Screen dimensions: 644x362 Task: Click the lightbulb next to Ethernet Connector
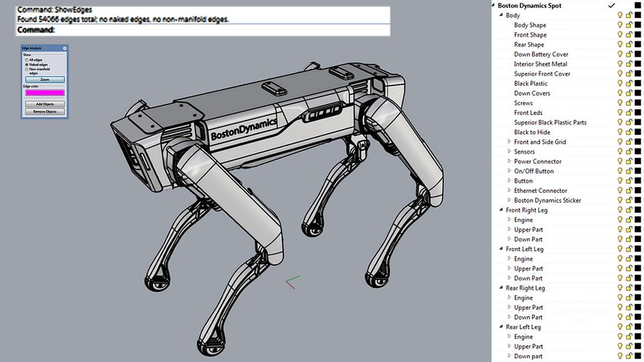pyautogui.click(x=620, y=190)
